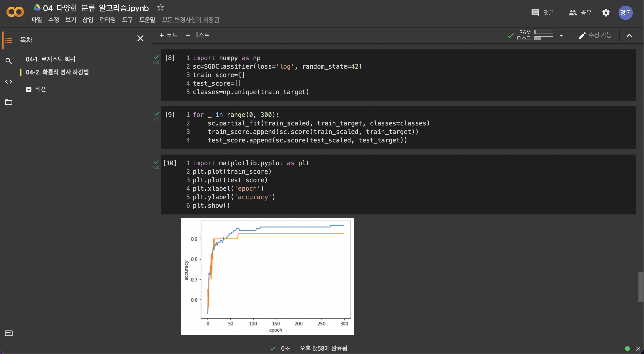This screenshot has height=354, width=644.
Task: Add a new 섹션 via plus icon
Action: point(29,89)
